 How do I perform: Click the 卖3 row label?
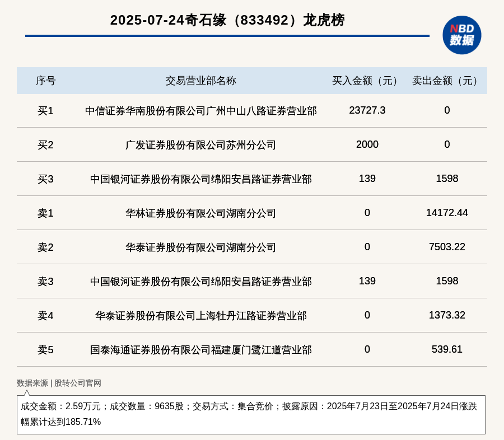click(46, 282)
